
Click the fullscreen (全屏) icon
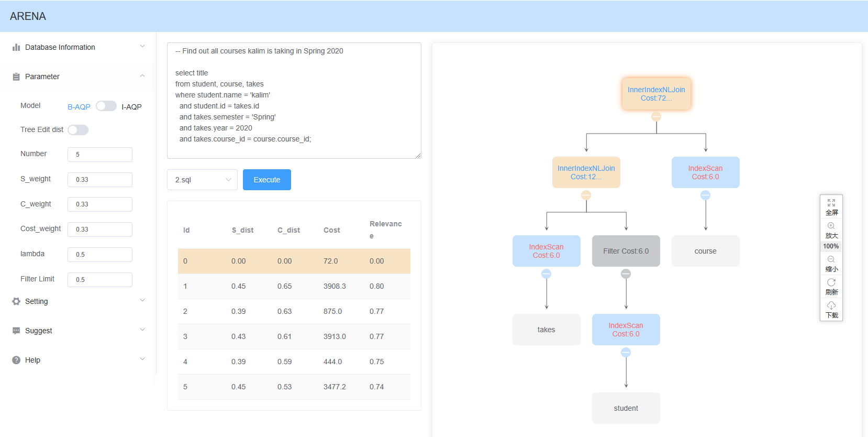[x=831, y=203]
